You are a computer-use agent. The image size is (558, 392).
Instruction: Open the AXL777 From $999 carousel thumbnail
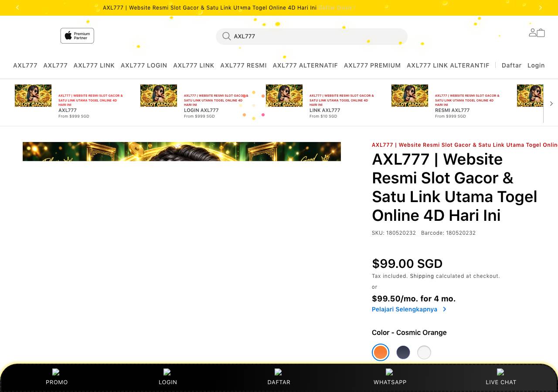click(33, 95)
